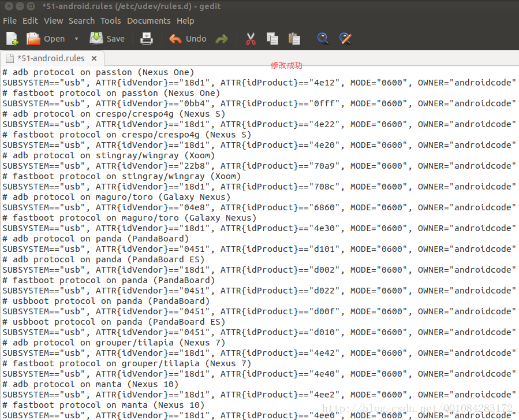Click the comment "usbboot protocol on panda (PandaBoard)"
Viewport: 519px width, 420px height.
[111, 301]
